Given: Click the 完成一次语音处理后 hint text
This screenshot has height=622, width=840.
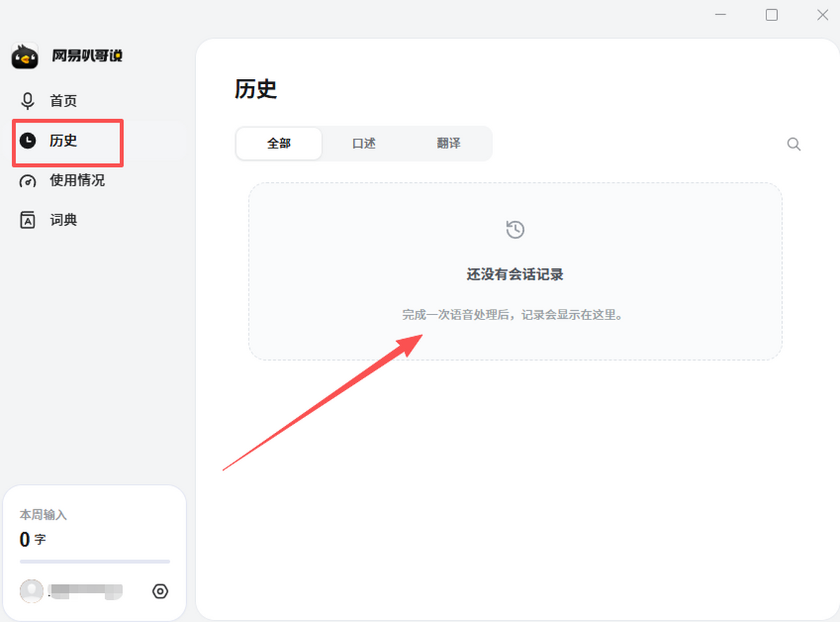Looking at the screenshot, I should pos(512,315).
